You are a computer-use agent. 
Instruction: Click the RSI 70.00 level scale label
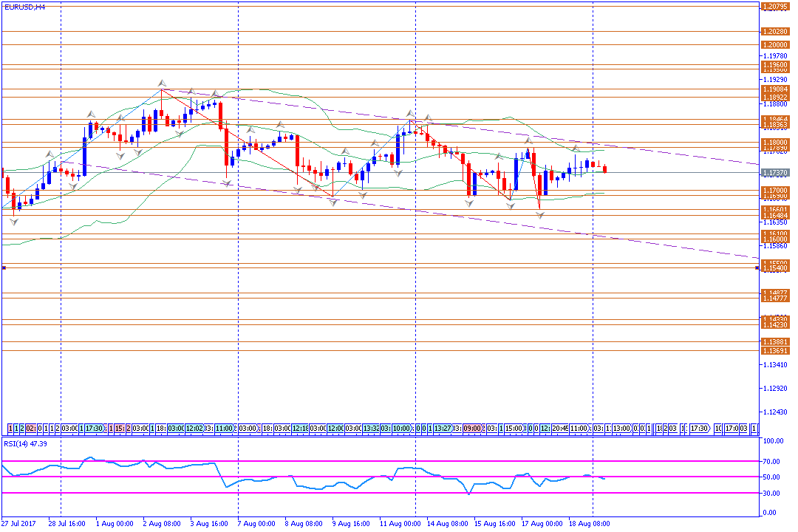(774, 461)
